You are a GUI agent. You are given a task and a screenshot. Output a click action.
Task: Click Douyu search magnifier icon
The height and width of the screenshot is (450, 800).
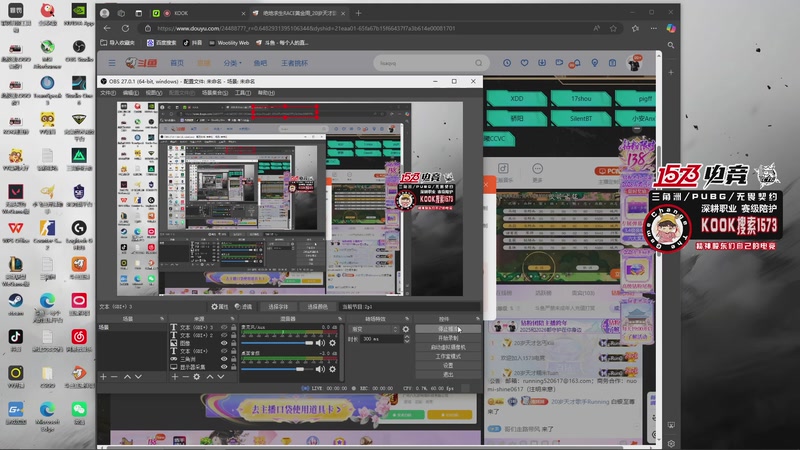(479, 63)
